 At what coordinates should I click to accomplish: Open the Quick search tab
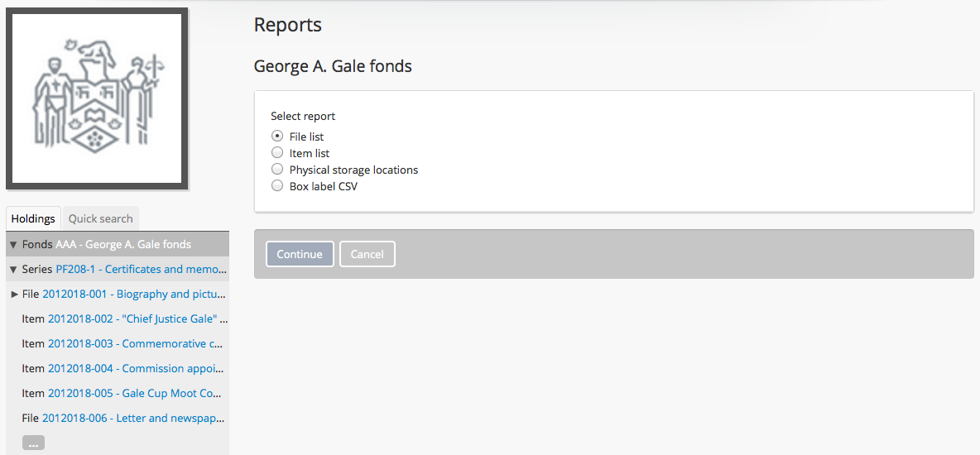tap(100, 218)
